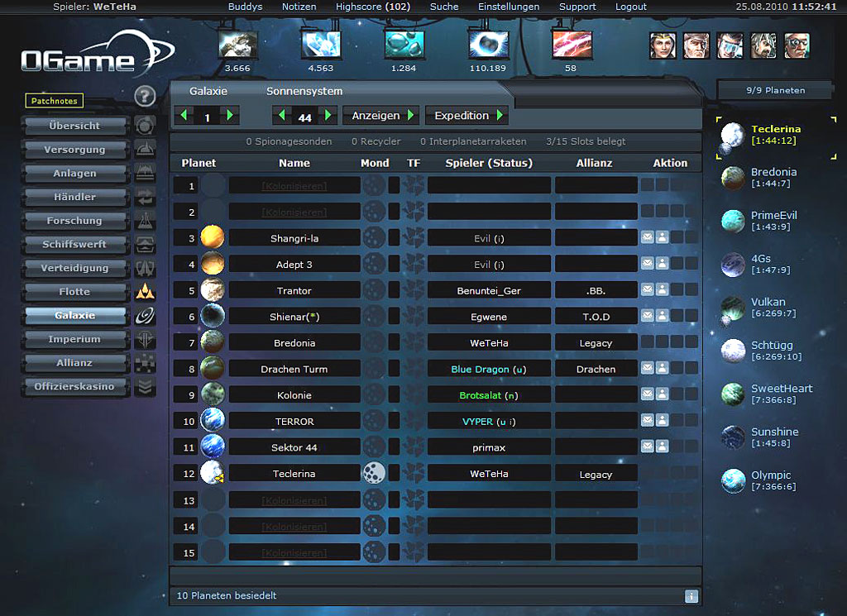Send buddy request to Brotsalat
847x616 pixels.
tap(662, 394)
